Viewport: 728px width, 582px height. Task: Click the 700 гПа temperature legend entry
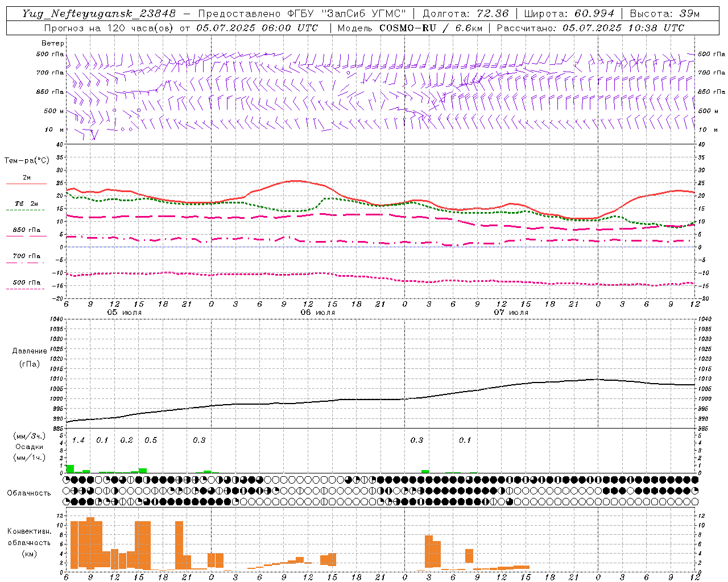[x=27, y=256]
